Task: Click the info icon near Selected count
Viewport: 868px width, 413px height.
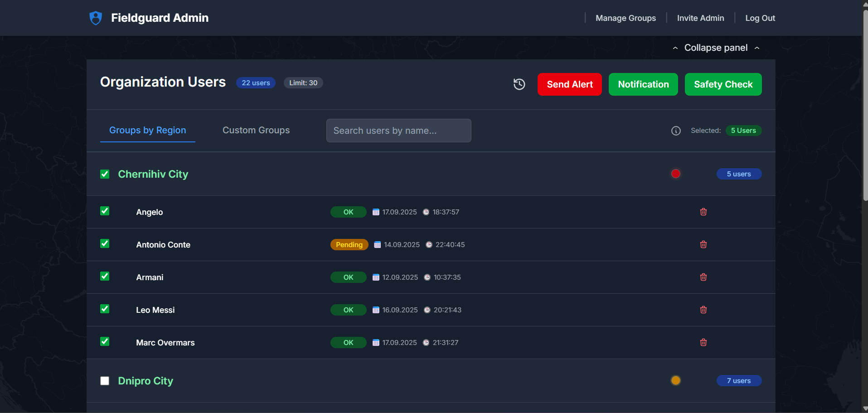Action: tap(676, 131)
